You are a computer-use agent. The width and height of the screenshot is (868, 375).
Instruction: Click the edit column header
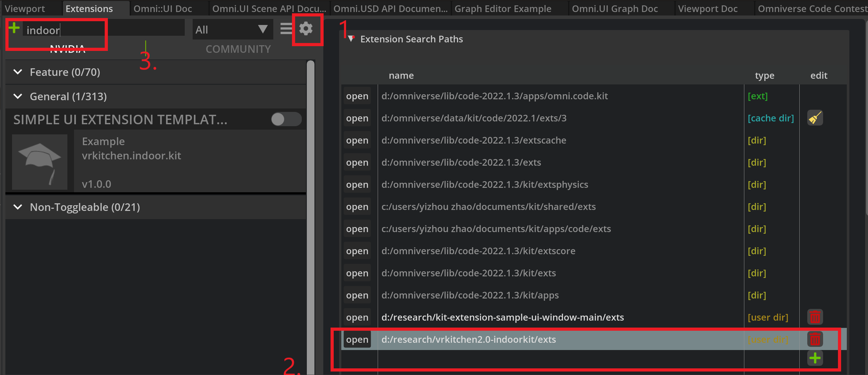tap(819, 76)
